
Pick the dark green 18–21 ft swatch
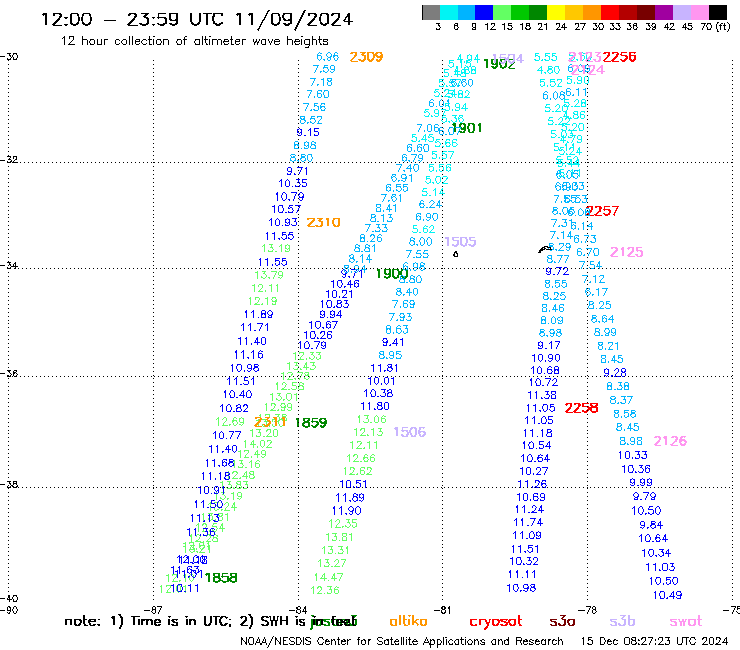pos(538,12)
